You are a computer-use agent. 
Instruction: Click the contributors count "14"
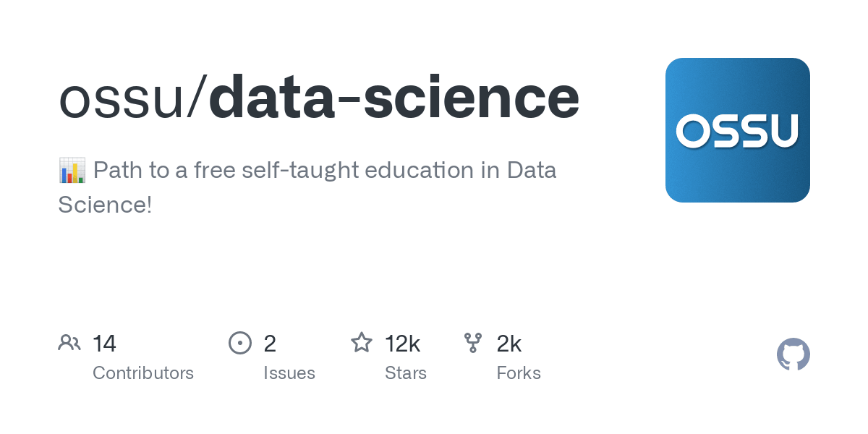(x=104, y=344)
